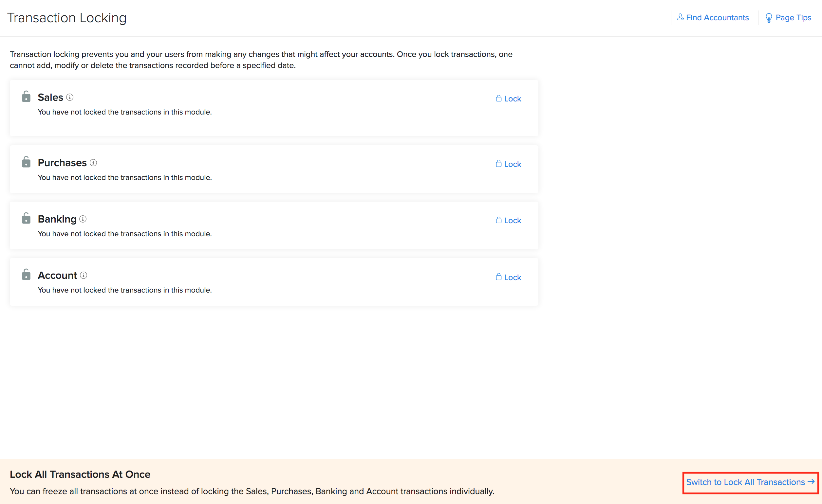The image size is (822, 504).
Task: Open Find Accountants link
Action: coord(717,18)
